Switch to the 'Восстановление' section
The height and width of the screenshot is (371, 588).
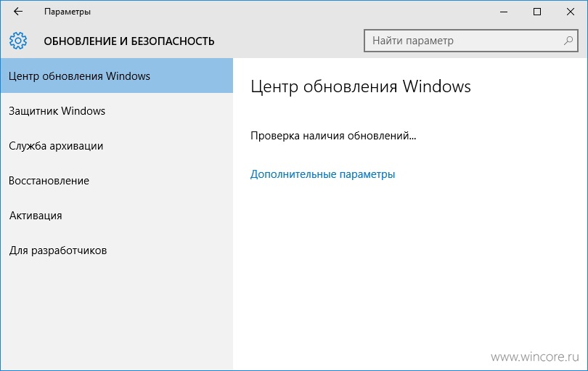(x=117, y=181)
